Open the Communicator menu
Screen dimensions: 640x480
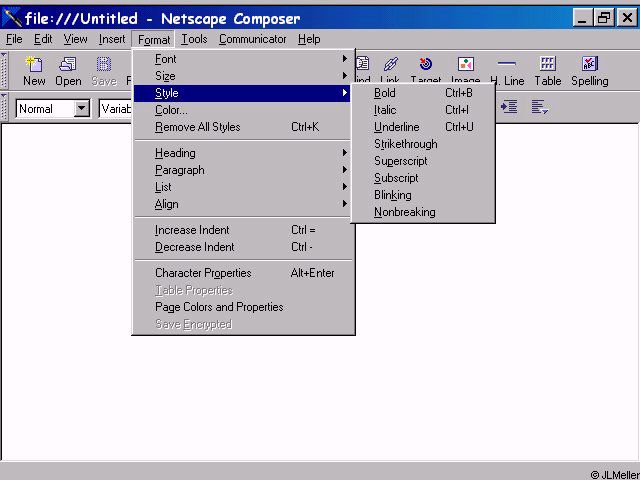click(252, 39)
